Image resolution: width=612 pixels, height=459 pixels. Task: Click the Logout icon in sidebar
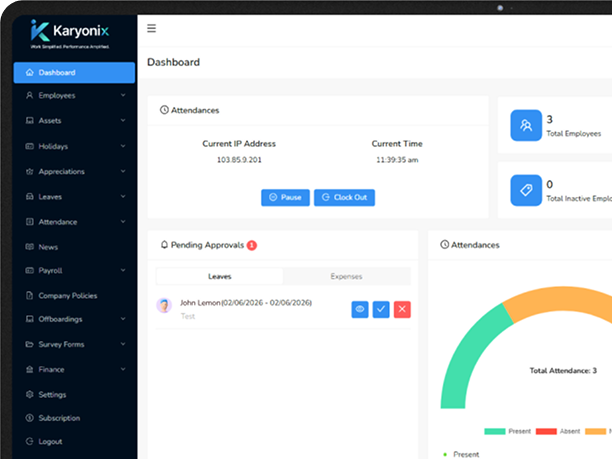30,441
